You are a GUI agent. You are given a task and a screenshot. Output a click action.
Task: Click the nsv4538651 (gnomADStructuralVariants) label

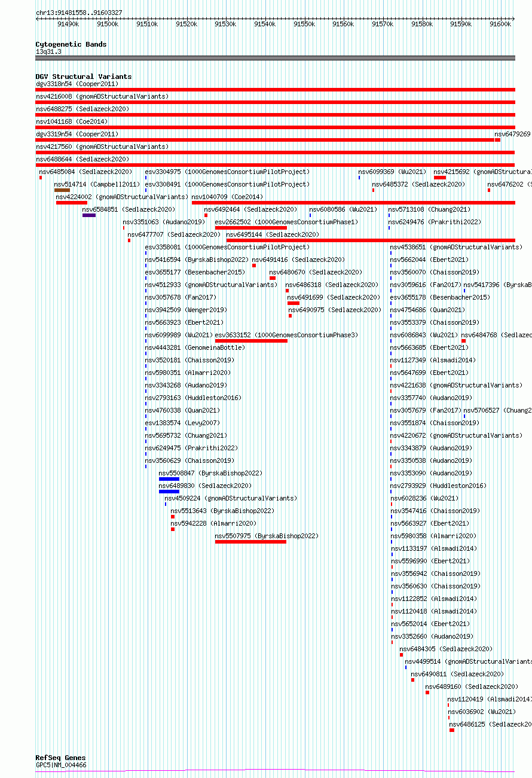pos(456,247)
